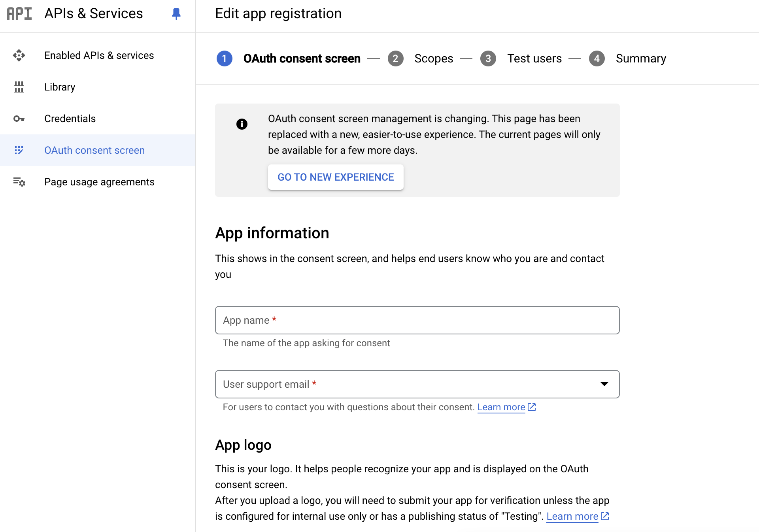Open Credentials in the sidebar
Screen dimensions: 759x532
click(70, 119)
